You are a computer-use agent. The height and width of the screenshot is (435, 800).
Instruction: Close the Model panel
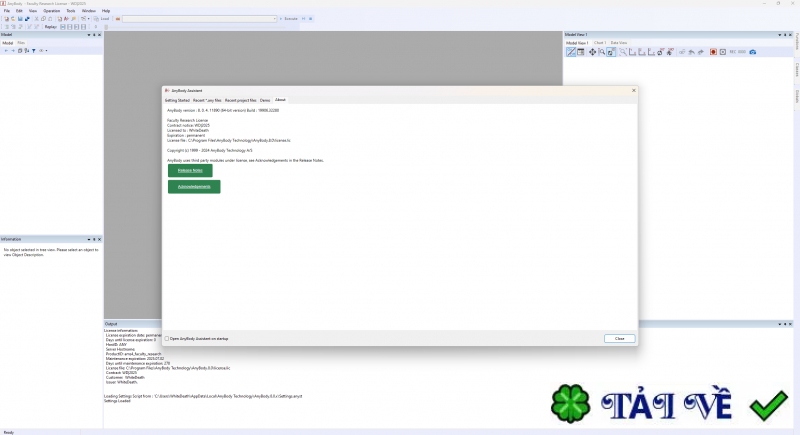99,35
